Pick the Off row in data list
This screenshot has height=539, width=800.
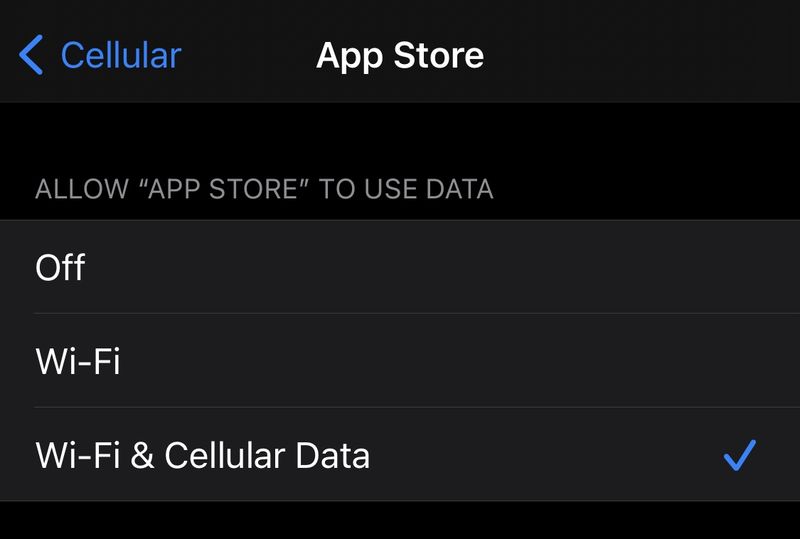tap(400, 267)
